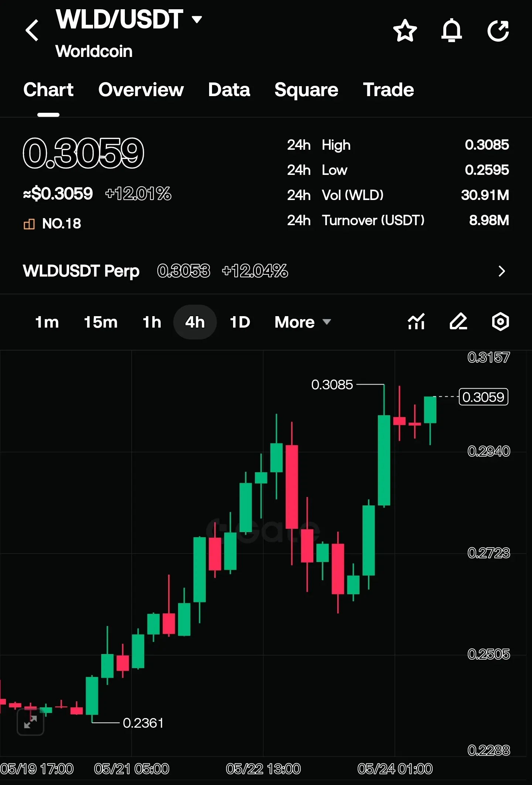Tap the 05/24 01:00 time axis label
The width and height of the screenshot is (532, 785).
[x=395, y=769]
